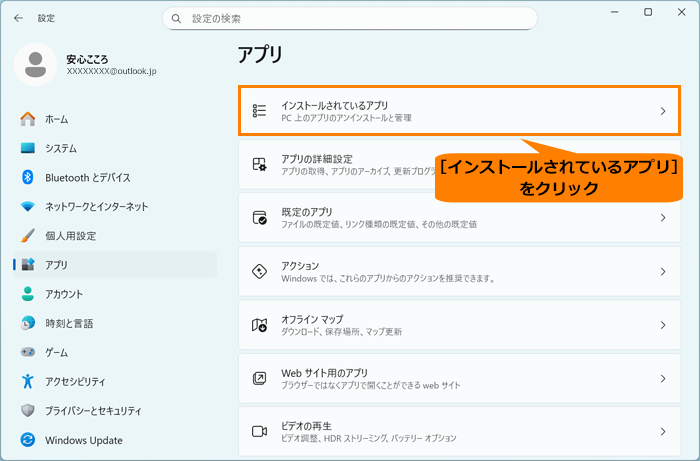Open ビデオの再生 settings card

pos(459,432)
